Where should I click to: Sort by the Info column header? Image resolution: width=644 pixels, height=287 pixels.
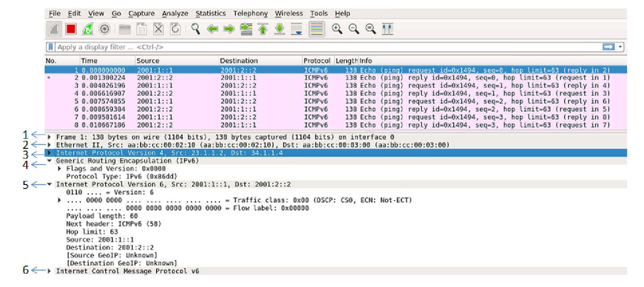click(x=493, y=61)
